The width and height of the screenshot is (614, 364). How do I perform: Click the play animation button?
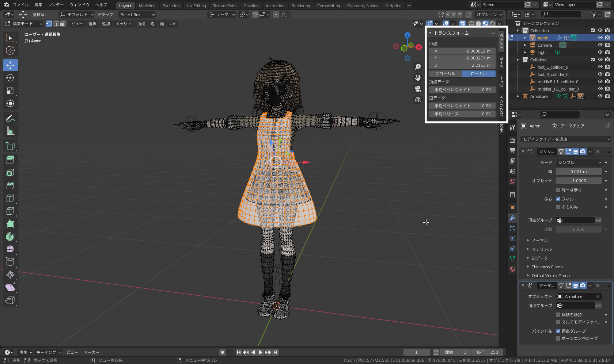click(261, 352)
